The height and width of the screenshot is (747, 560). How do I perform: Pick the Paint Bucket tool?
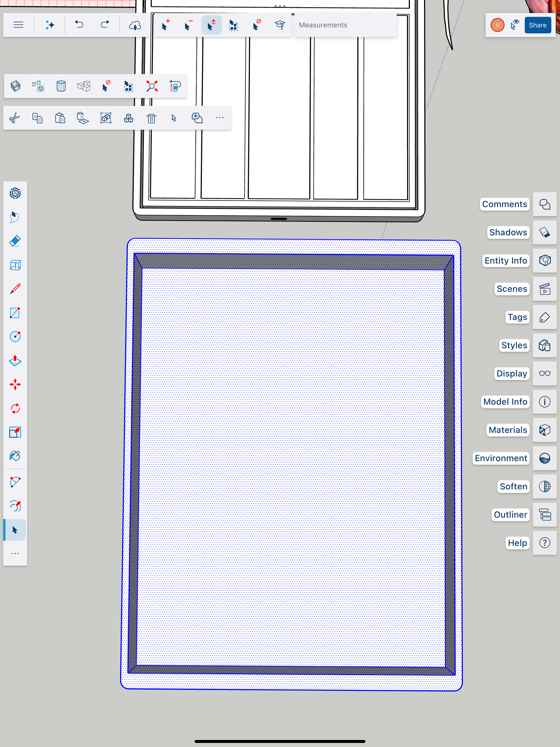[15, 456]
